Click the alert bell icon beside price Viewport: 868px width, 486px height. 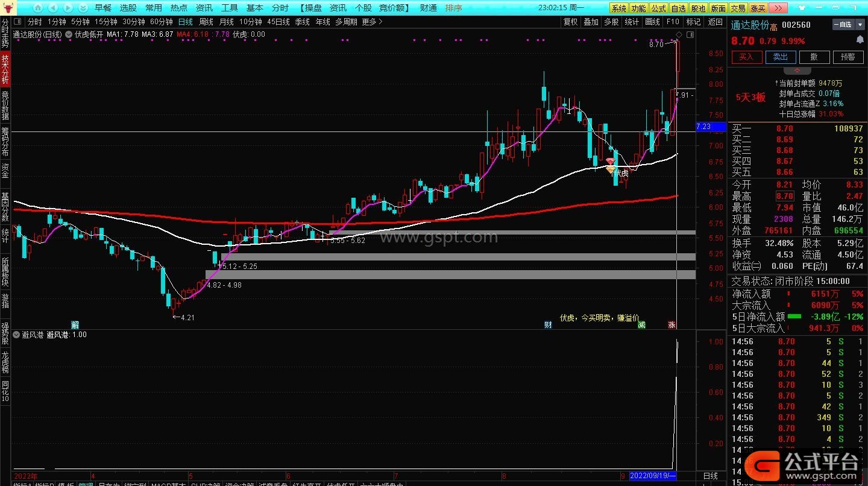[859, 40]
